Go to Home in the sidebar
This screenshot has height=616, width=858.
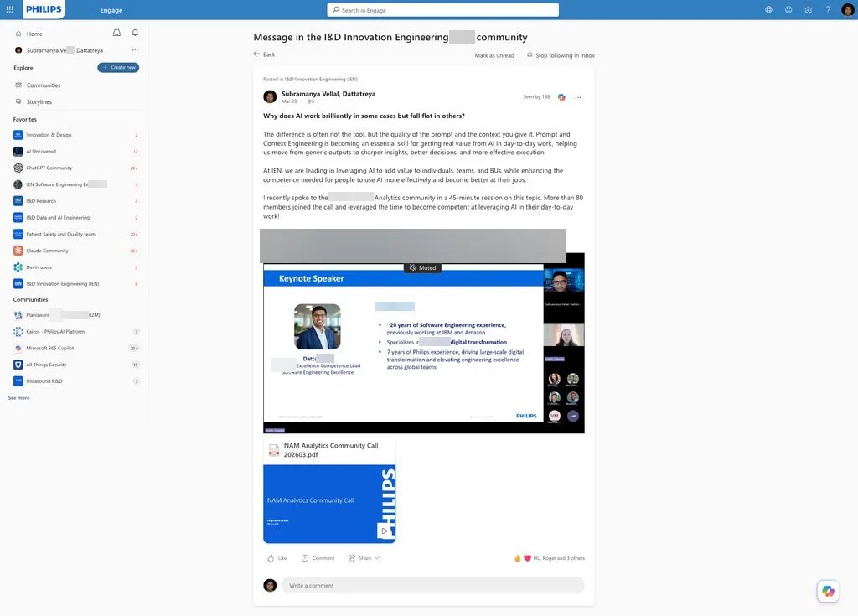34,34
